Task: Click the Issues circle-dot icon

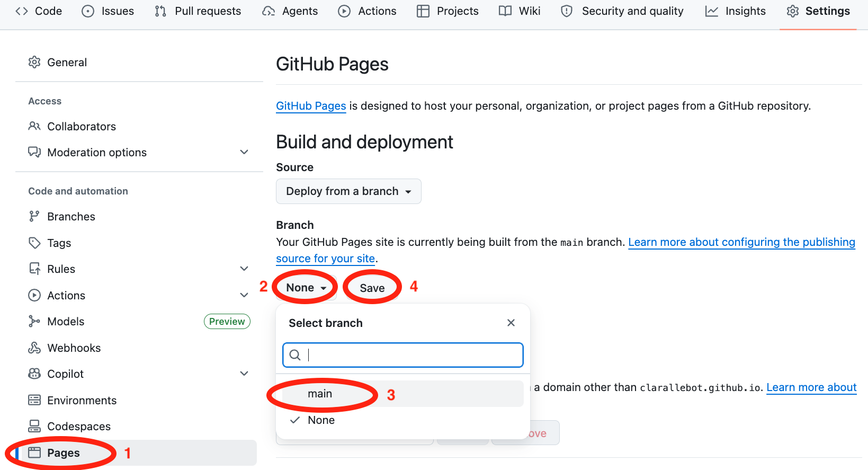Action: tap(88, 11)
